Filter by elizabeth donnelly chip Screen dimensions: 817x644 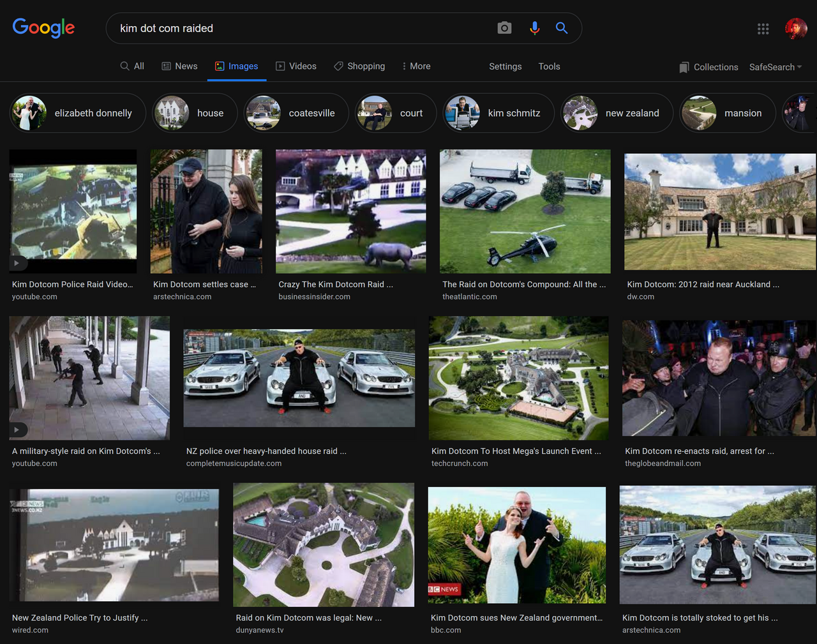tap(77, 113)
